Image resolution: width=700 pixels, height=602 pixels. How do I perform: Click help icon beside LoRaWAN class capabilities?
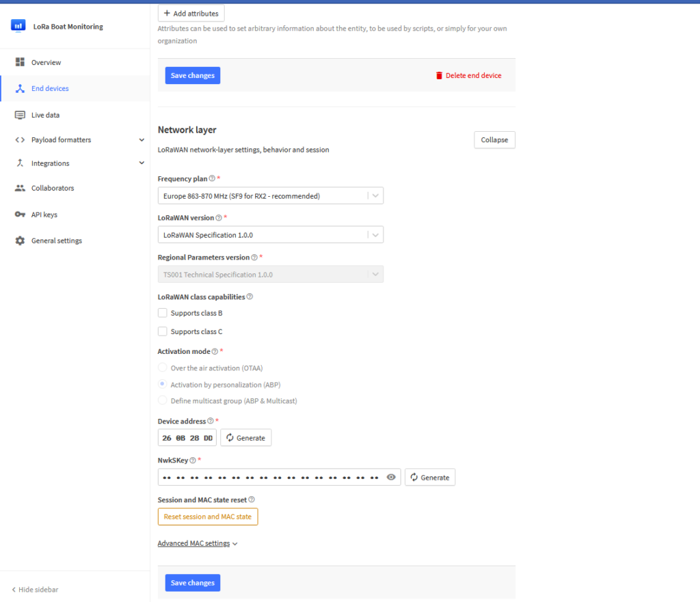tap(250, 297)
